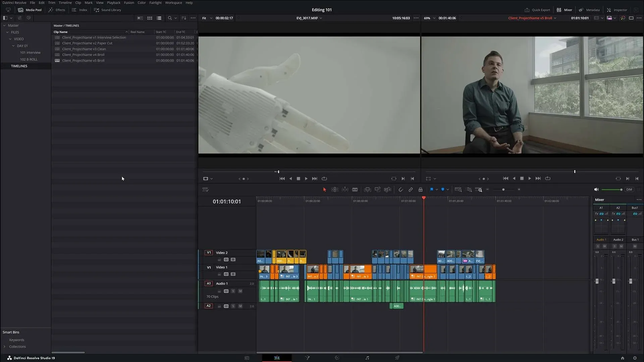Open the Project Manager home icon
644x362 pixels.
coord(623,358)
